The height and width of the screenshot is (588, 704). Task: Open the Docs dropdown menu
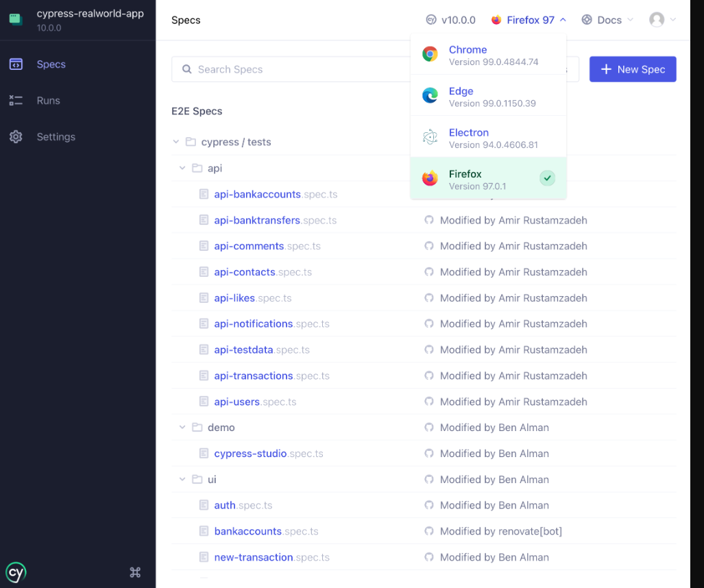coord(608,20)
